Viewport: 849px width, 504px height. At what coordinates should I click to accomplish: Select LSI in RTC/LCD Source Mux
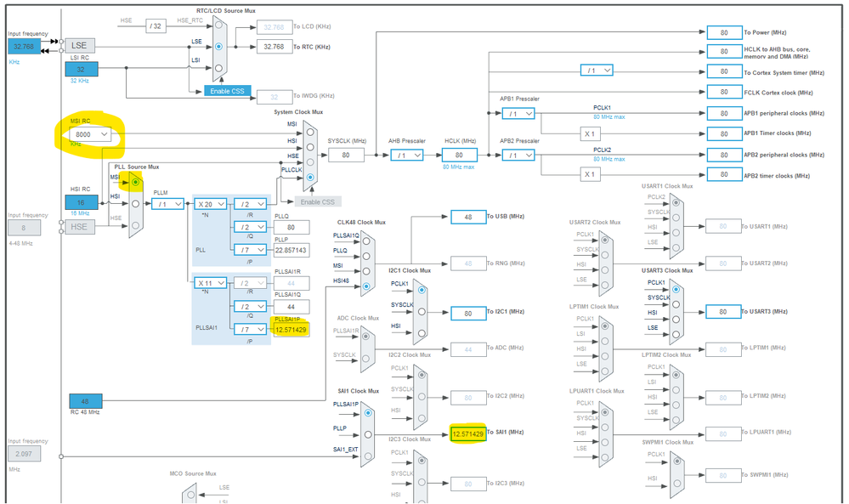click(x=218, y=68)
